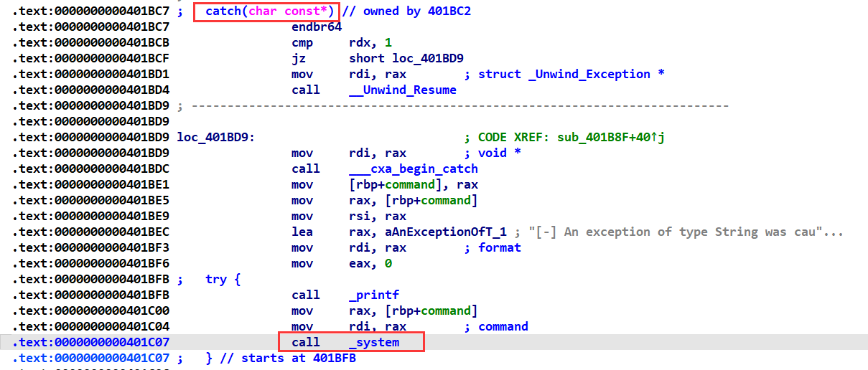This screenshot has height=370, width=868.
Task: Select the 'loc_401BD9:' label
Action: pyautogui.click(x=216, y=138)
